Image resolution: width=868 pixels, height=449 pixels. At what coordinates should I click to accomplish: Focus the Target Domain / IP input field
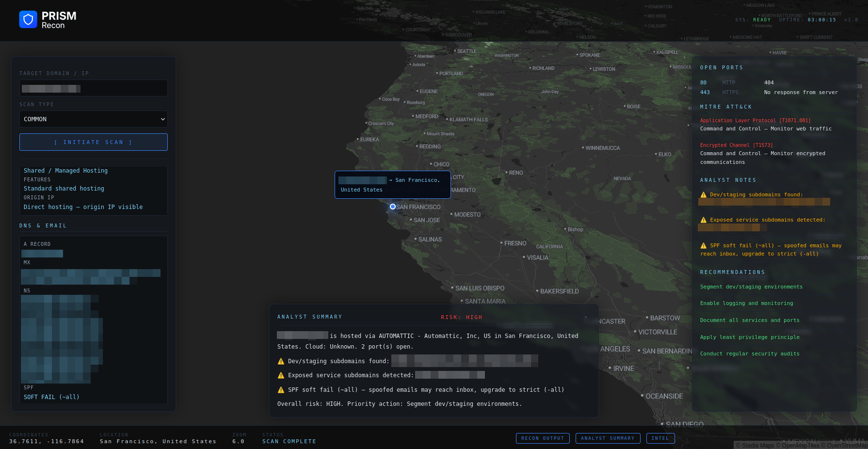(94, 88)
